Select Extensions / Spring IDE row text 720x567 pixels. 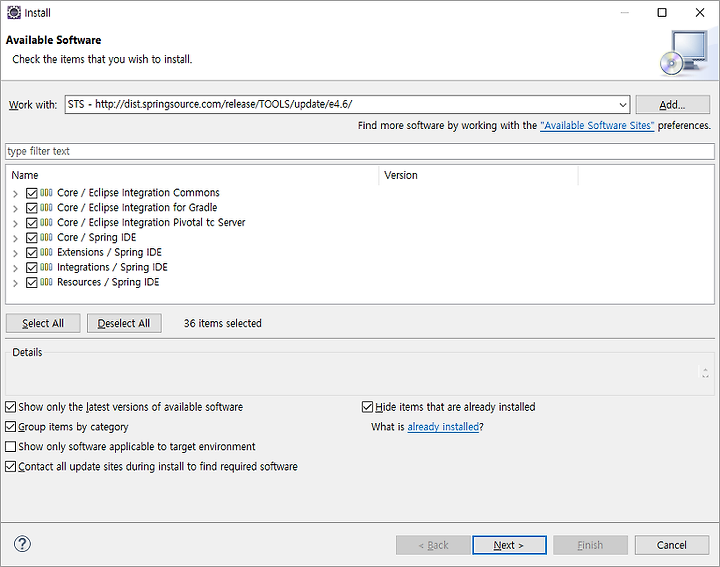point(109,252)
